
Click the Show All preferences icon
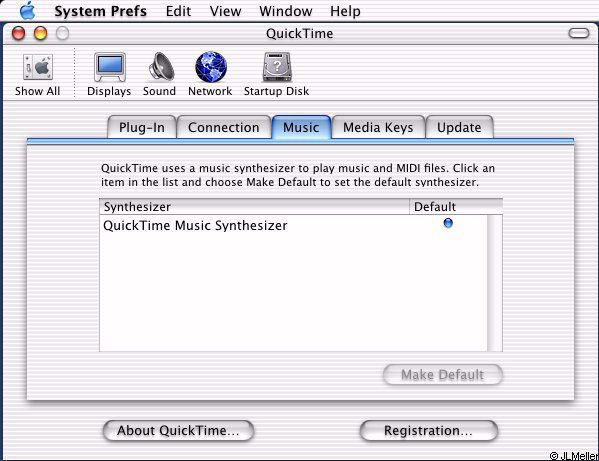pos(37,67)
